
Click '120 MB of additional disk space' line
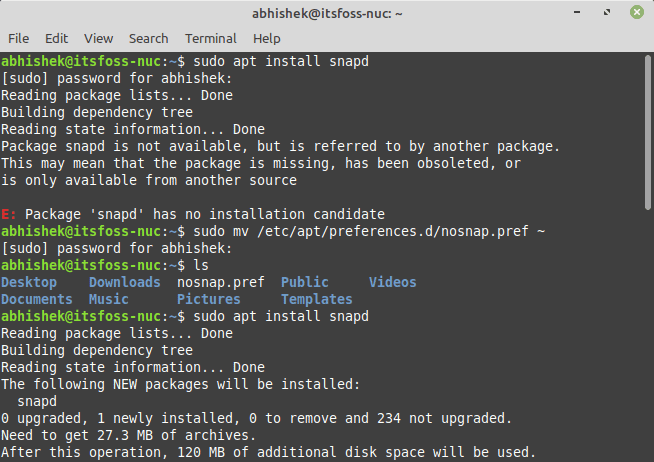tap(268, 452)
